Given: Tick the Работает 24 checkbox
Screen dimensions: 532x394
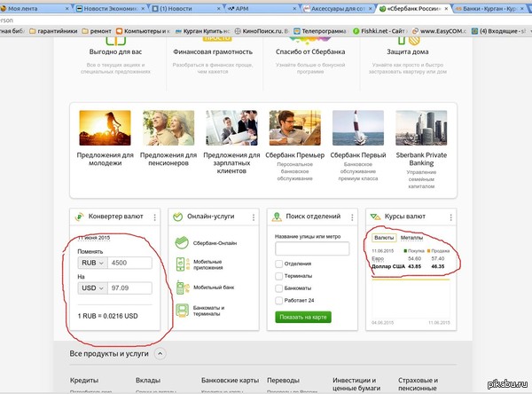Looking at the screenshot, I should pos(279,300).
